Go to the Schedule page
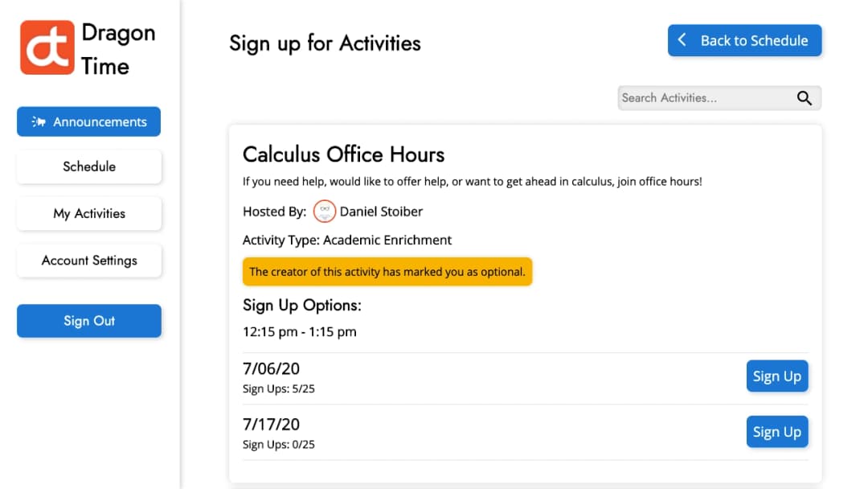This screenshot has height=489, width=868. (x=89, y=166)
